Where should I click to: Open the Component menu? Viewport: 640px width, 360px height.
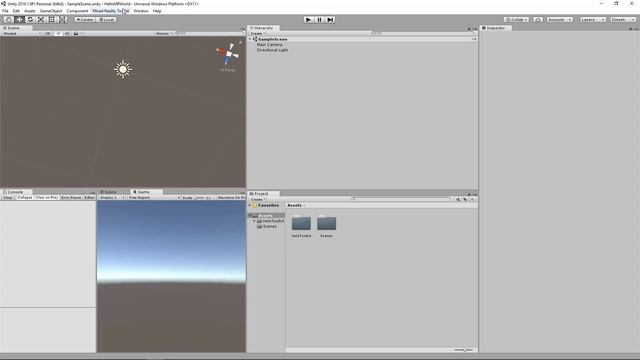(x=77, y=11)
